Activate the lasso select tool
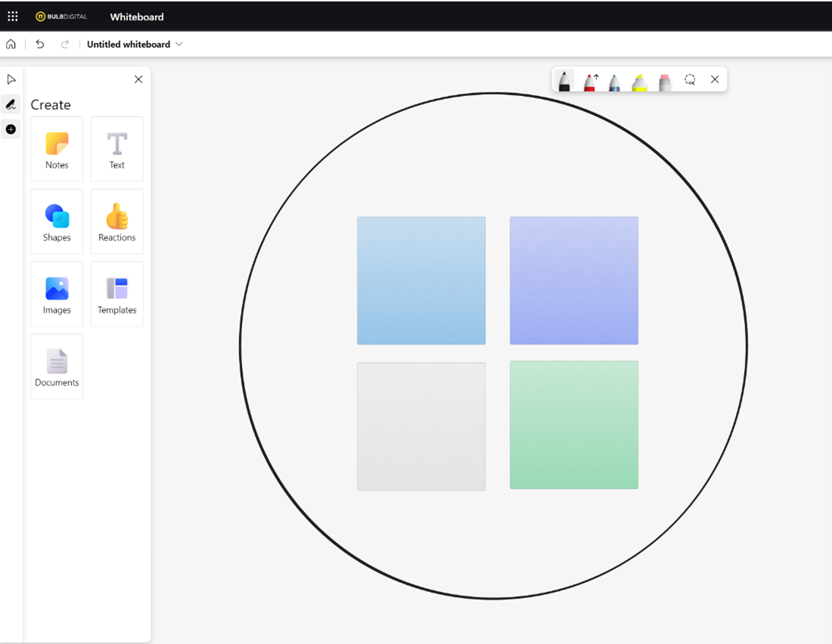The width and height of the screenshot is (832, 644). click(x=690, y=79)
